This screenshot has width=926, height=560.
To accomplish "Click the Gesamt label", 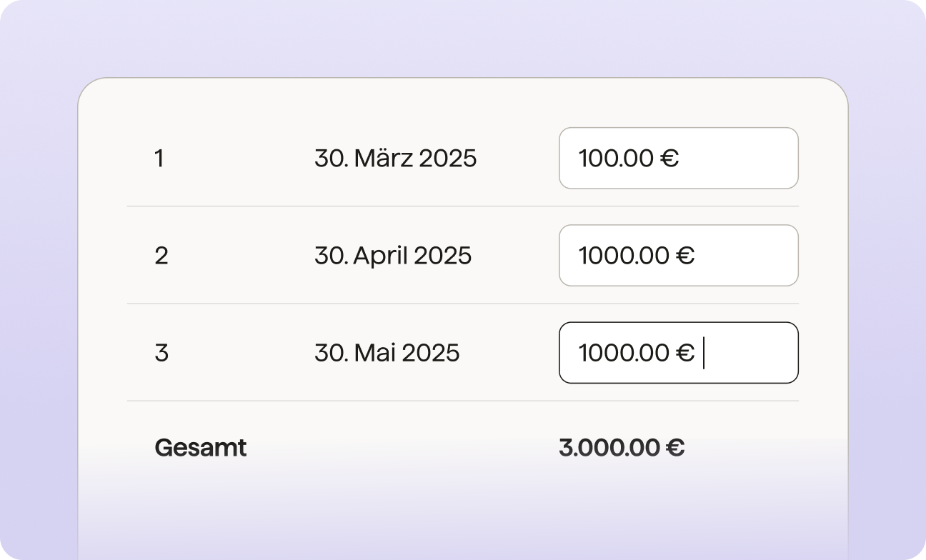I will click(201, 448).
